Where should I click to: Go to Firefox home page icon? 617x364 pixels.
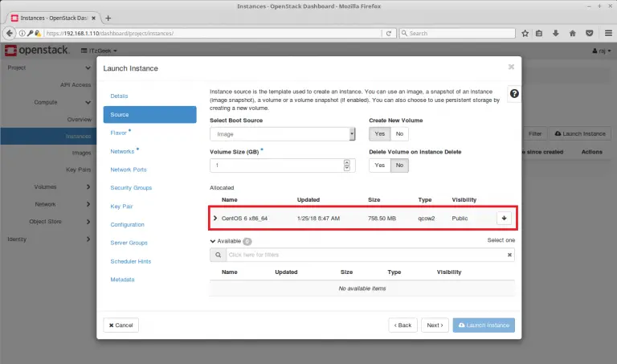click(573, 33)
